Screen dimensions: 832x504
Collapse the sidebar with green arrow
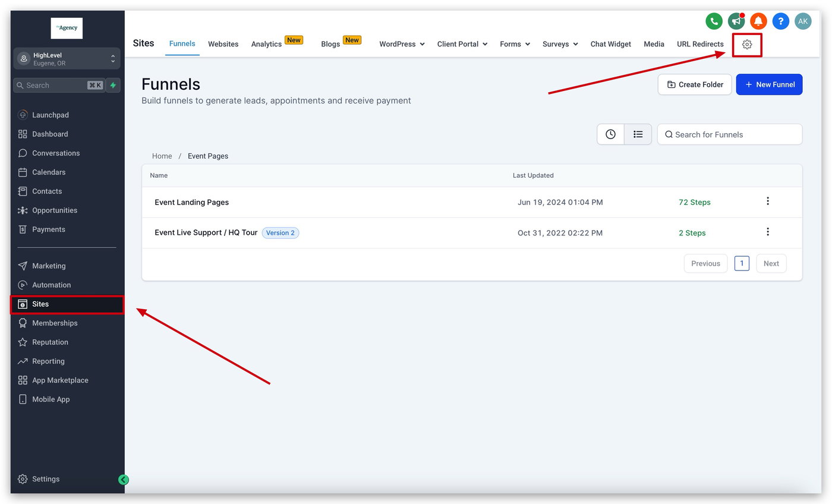(x=124, y=480)
